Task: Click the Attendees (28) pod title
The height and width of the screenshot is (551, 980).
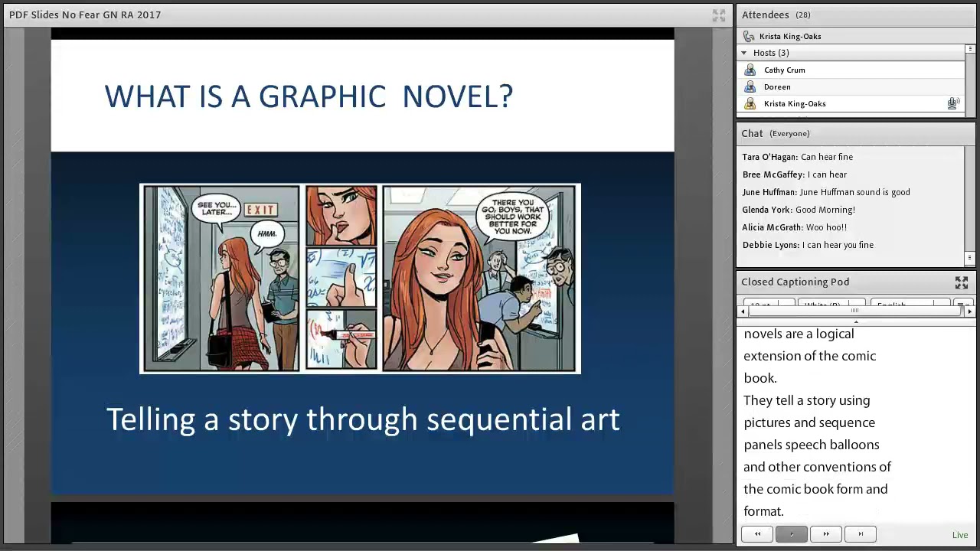Action: pos(776,15)
